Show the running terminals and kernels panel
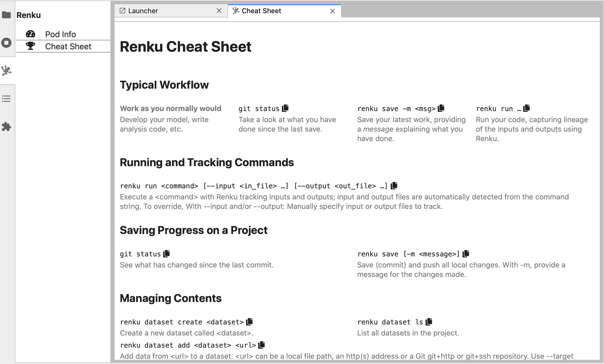 click(6, 43)
